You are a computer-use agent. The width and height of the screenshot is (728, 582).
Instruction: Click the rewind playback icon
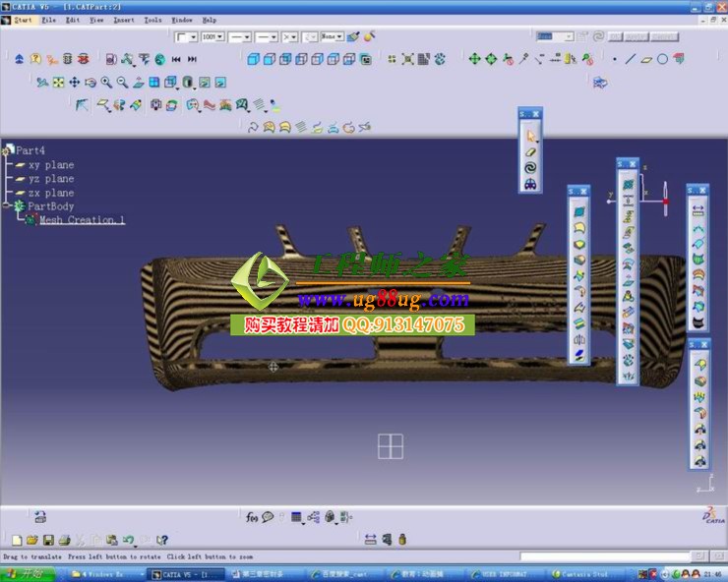click(x=176, y=59)
